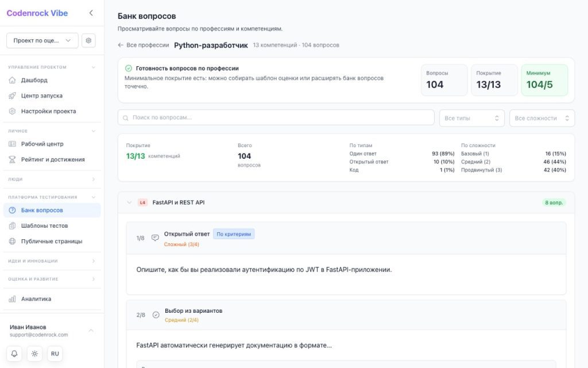Click the gear icon beside Настройки проекта
Image resolution: width=588 pixels, height=368 pixels.
[x=13, y=111]
